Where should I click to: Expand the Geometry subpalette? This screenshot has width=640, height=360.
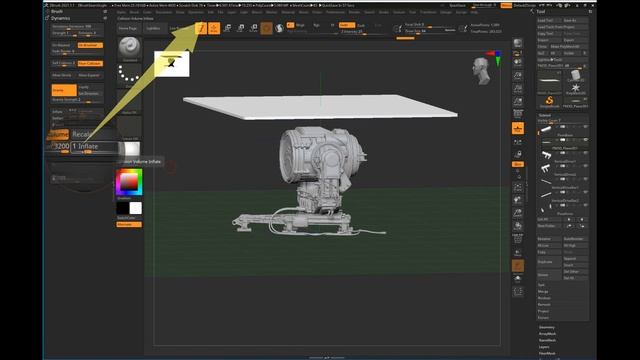pos(547,327)
